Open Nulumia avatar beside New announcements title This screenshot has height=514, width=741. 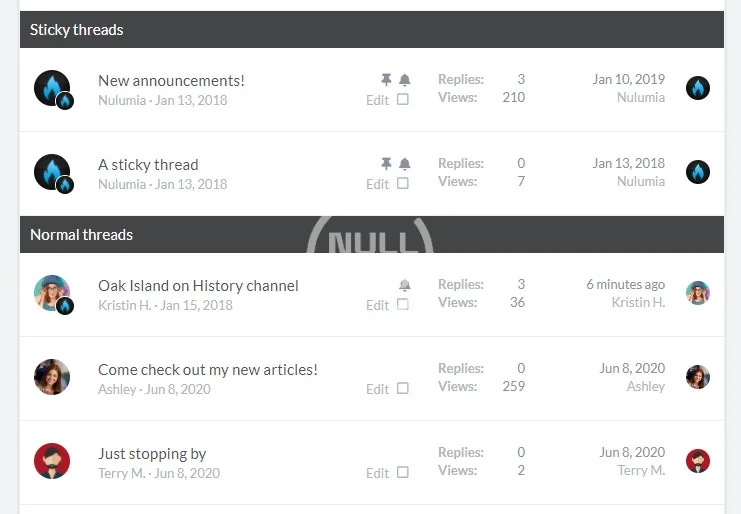(52, 89)
